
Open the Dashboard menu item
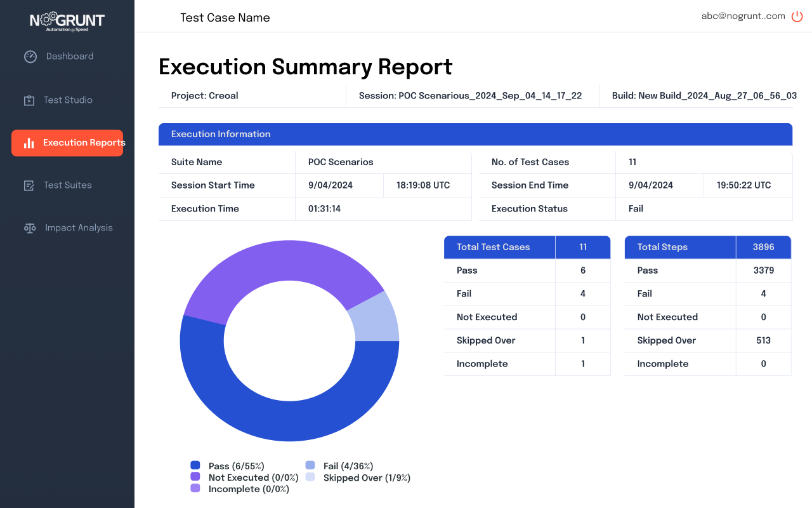(x=70, y=57)
